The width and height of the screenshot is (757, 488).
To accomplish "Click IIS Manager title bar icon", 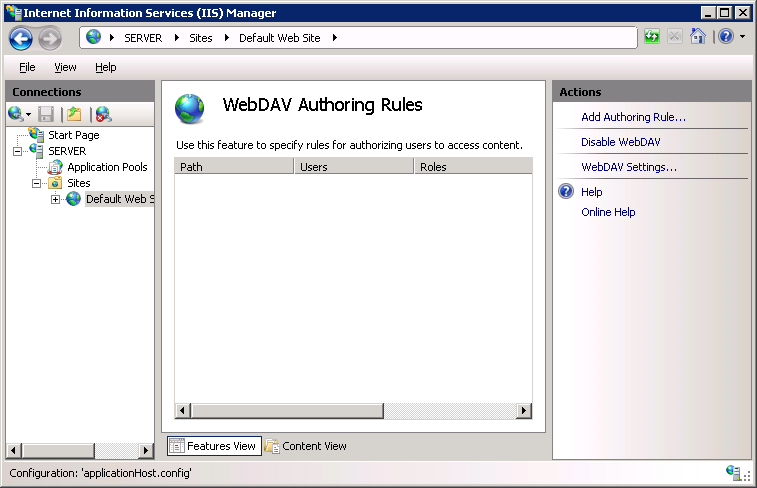I will [x=14, y=12].
